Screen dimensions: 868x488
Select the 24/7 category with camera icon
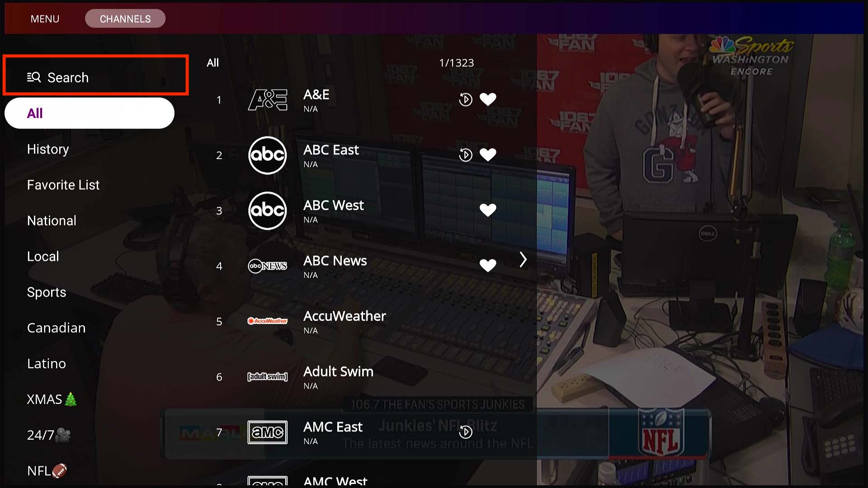(47, 435)
